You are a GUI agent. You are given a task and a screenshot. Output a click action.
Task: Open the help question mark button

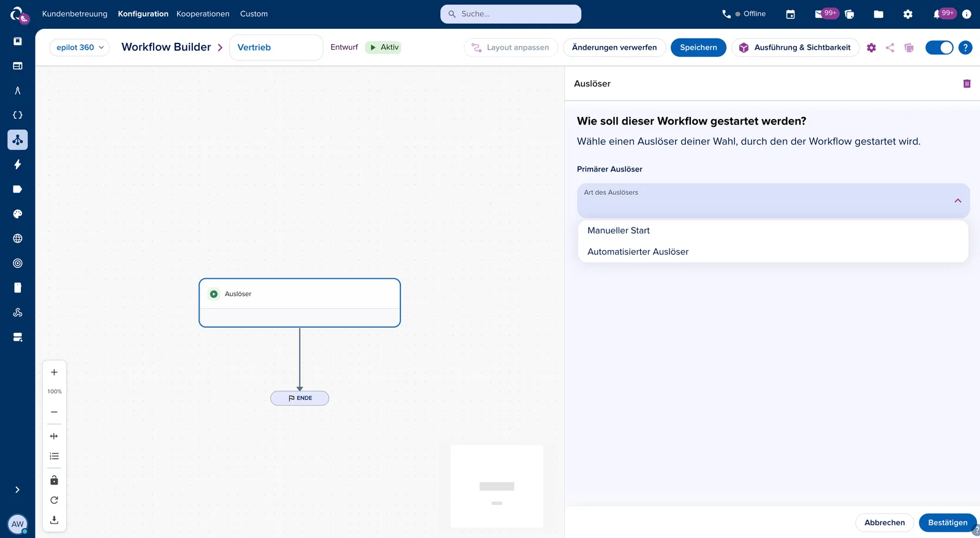pos(965,47)
